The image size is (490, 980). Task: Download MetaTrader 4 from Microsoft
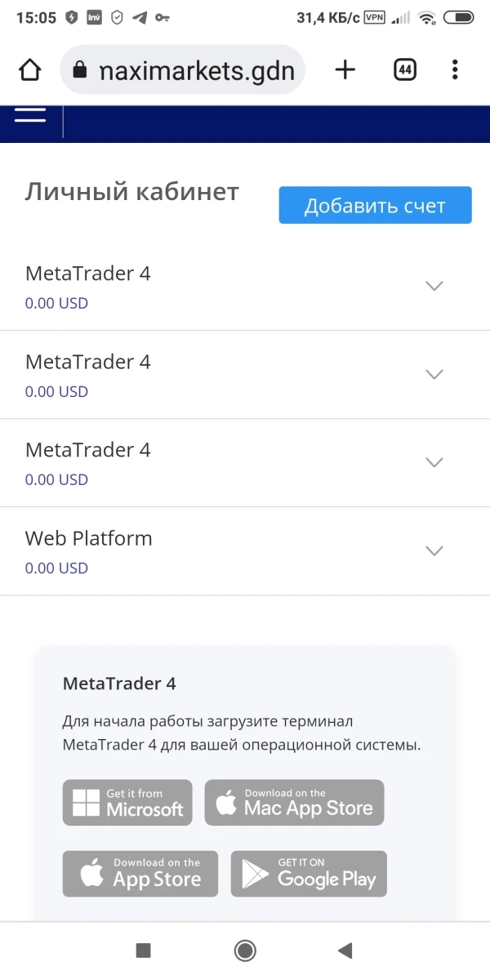click(127, 802)
